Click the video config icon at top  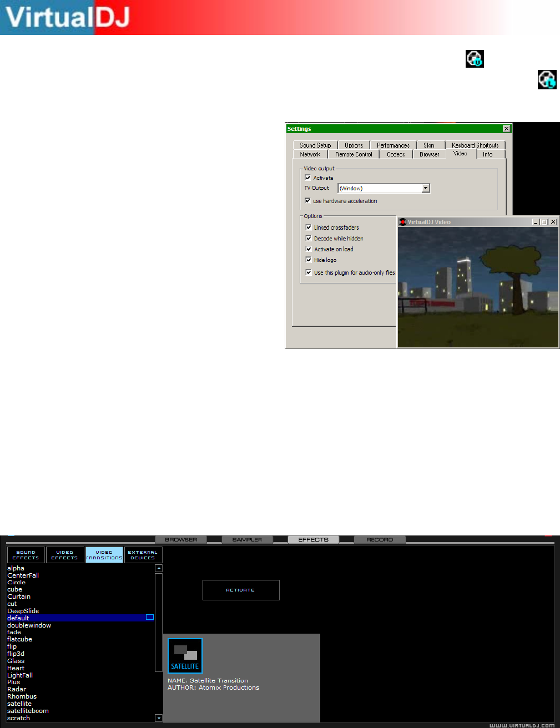(475, 58)
